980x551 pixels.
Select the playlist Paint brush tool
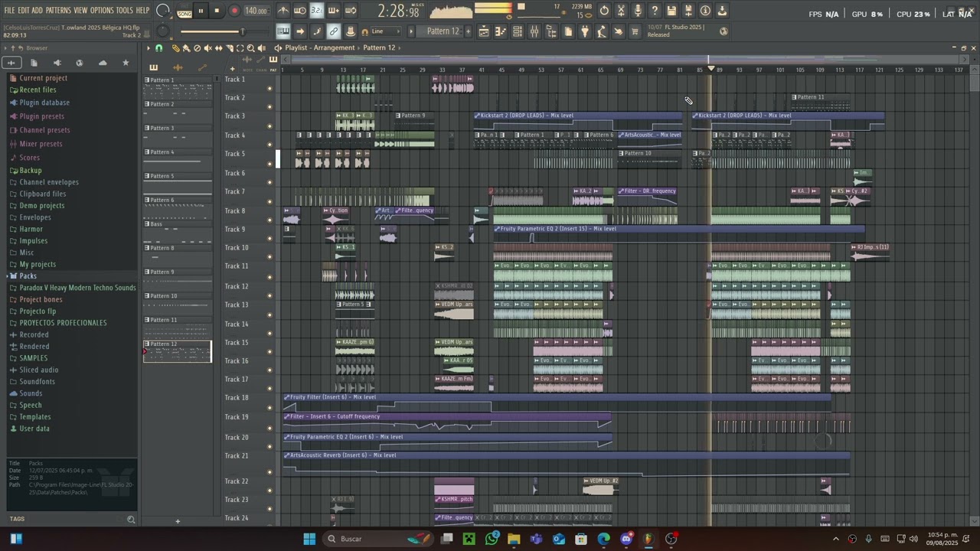186,47
